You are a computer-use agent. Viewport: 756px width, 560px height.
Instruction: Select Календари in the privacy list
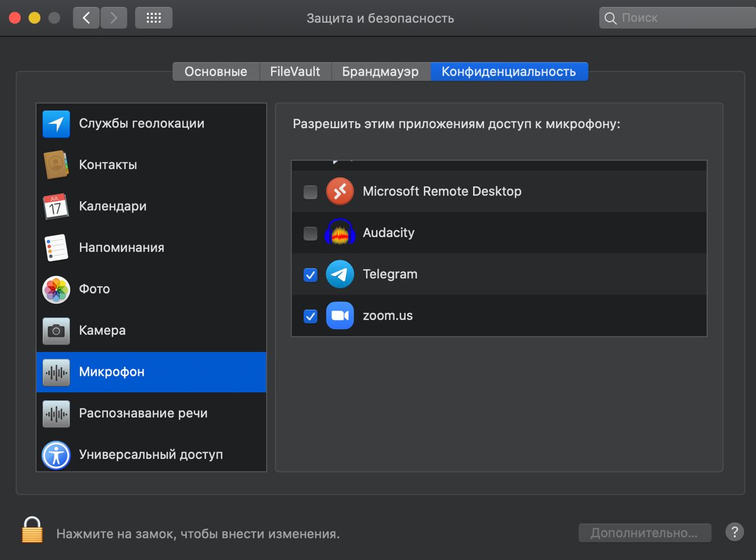(151, 206)
